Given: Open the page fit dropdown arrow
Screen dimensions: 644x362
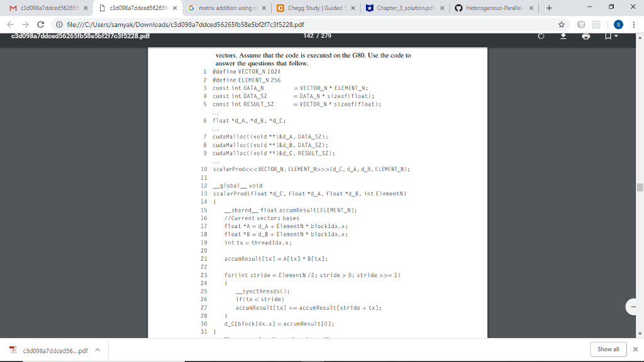Looking at the screenshot, I should coord(615,36).
